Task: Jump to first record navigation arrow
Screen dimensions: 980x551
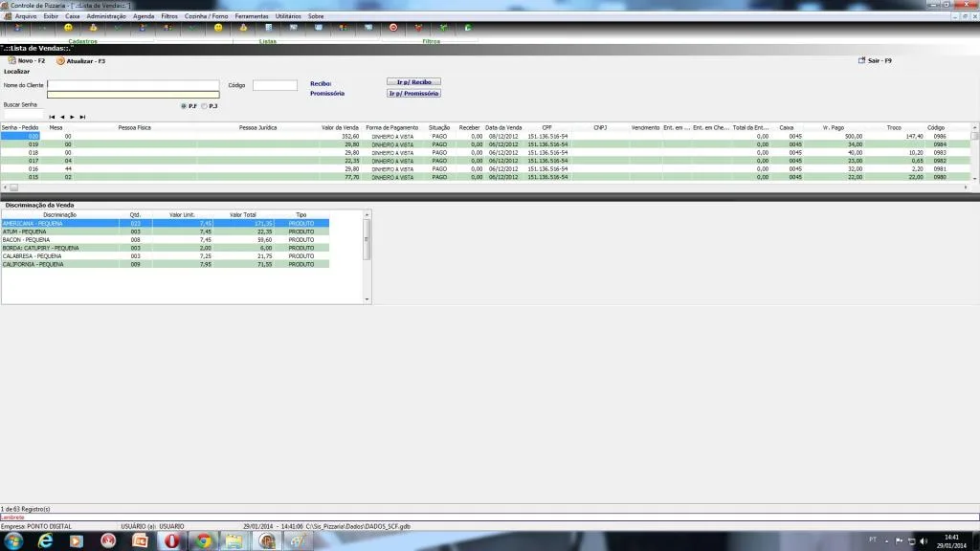Action: point(52,117)
